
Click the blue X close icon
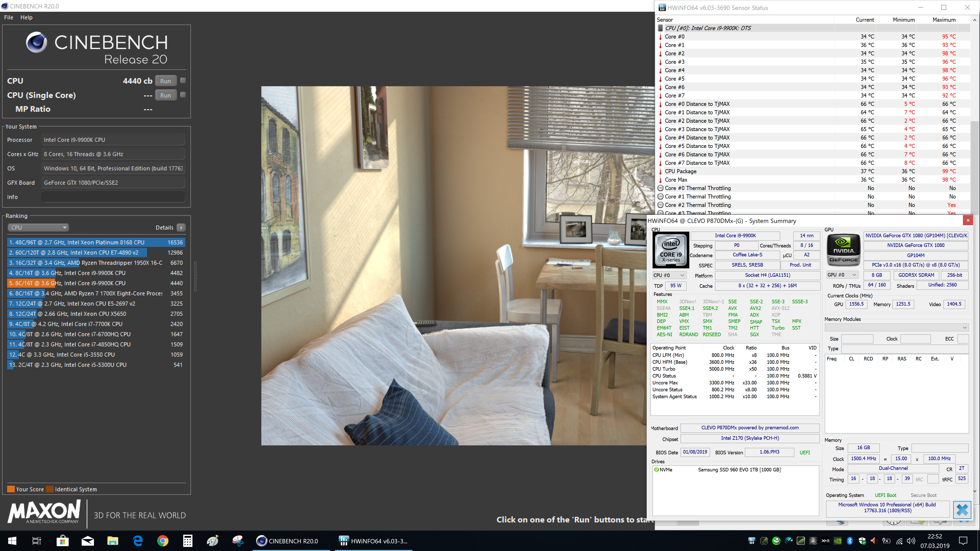[x=962, y=510]
